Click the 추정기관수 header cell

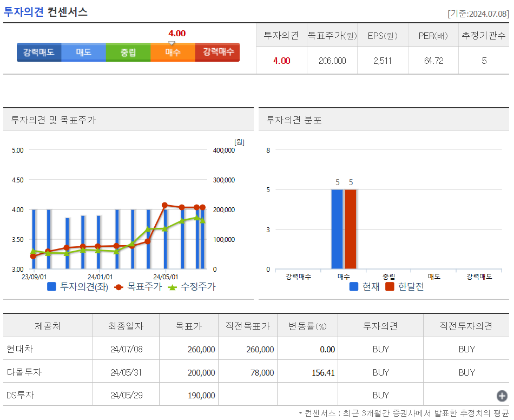(484, 35)
